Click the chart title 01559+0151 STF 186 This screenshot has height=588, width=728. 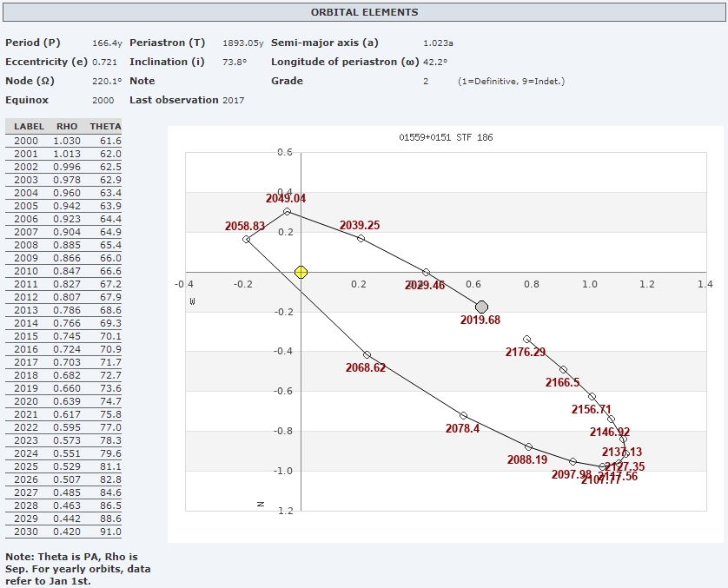tap(446, 137)
